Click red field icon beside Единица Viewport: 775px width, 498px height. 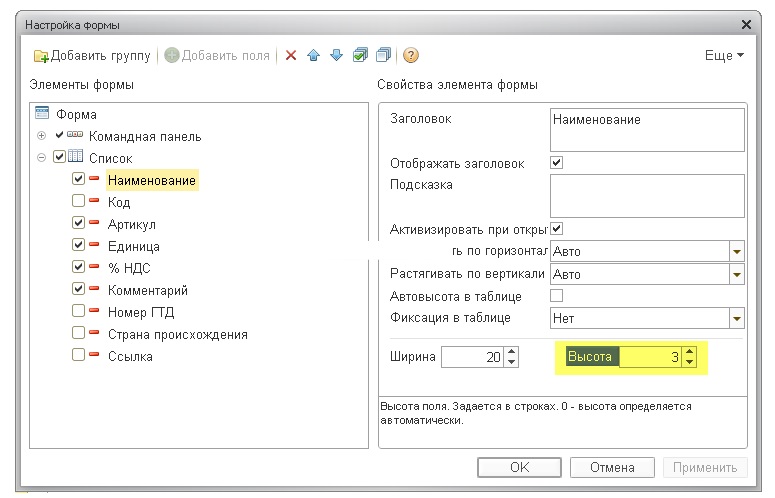94,244
